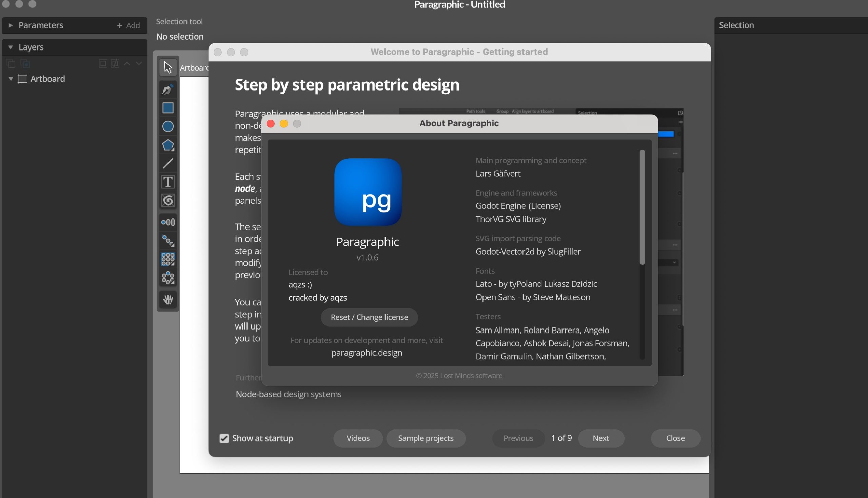Open Node-based design systems link
Viewport: 868px width, 498px height.
point(289,394)
